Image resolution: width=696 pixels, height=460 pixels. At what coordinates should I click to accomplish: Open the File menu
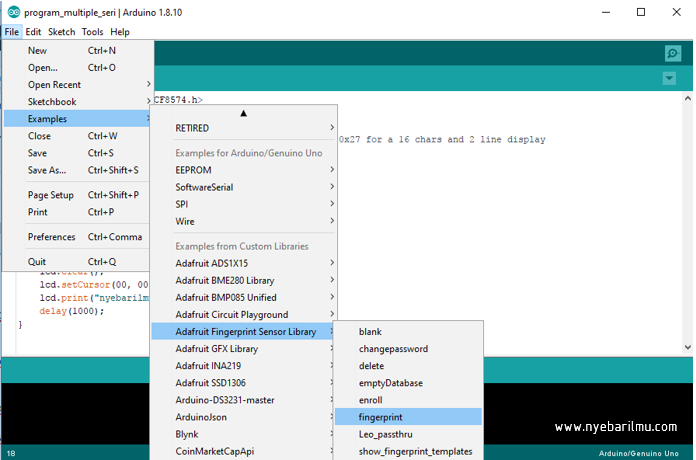click(12, 32)
